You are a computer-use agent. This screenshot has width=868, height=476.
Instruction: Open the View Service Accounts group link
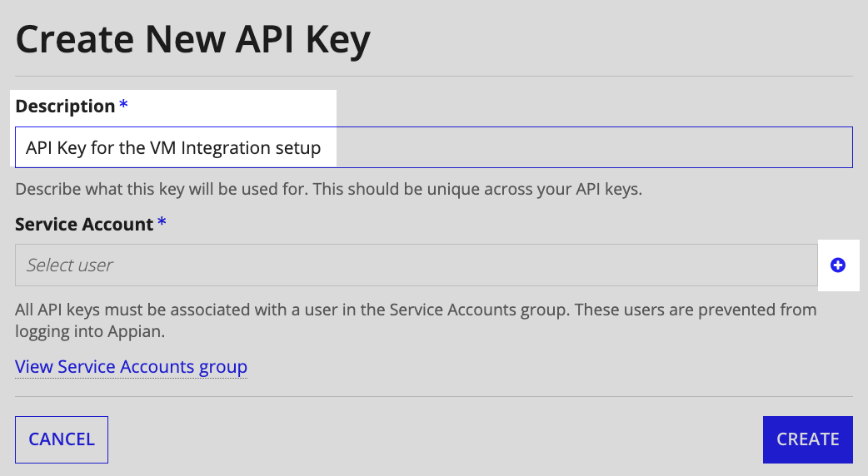point(131,366)
